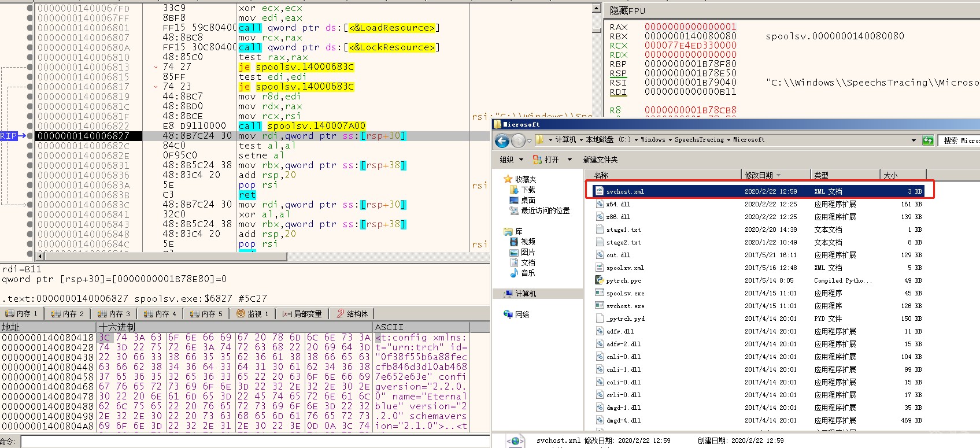Switch to the 结构体 struct tab
980x448 pixels.
pyautogui.click(x=352, y=314)
